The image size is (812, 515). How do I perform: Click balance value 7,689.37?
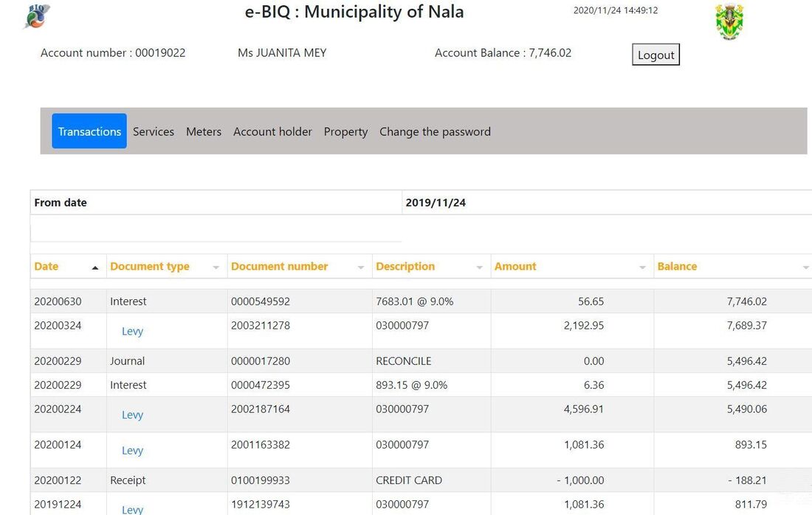click(x=747, y=325)
